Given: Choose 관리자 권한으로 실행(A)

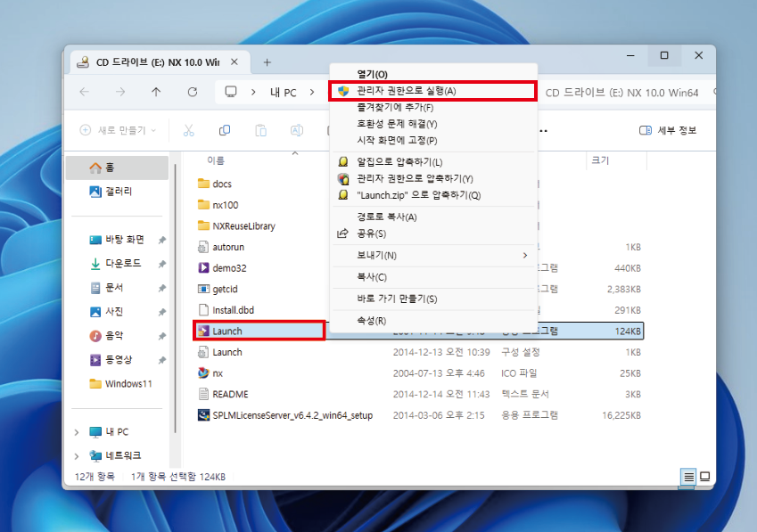Looking at the screenshot, I should pos(433,91).
